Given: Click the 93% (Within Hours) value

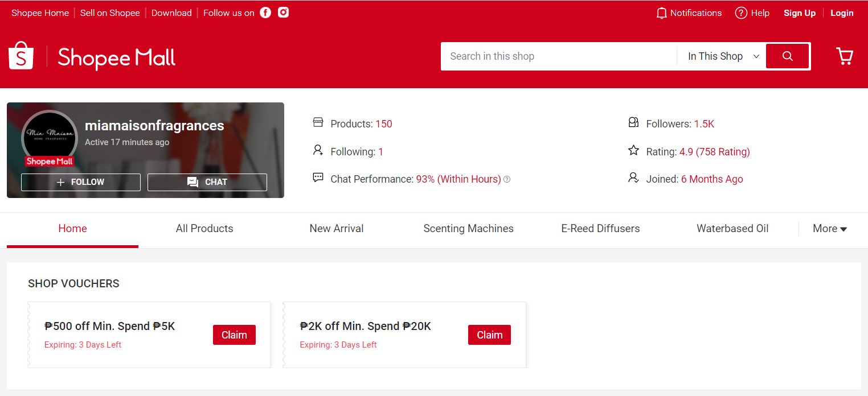Looking at the screenshot, I should click(458, 179).
